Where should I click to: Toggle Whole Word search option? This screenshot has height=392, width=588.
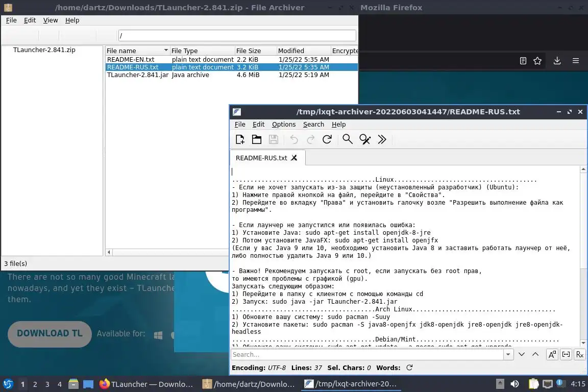click(x=566, y=355)
